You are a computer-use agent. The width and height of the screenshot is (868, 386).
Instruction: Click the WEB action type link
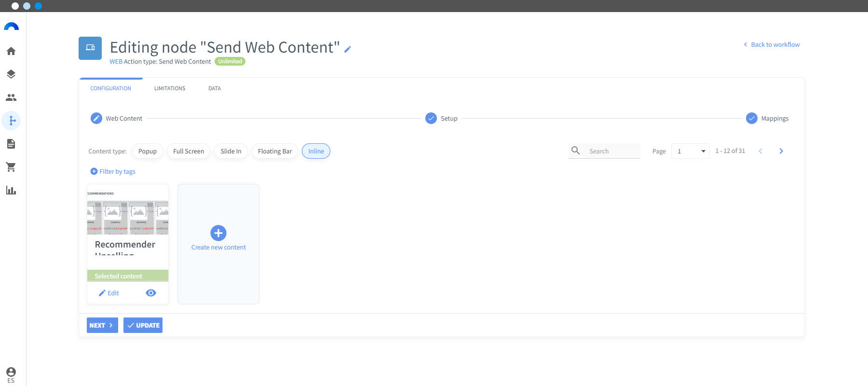click(116, 61)
